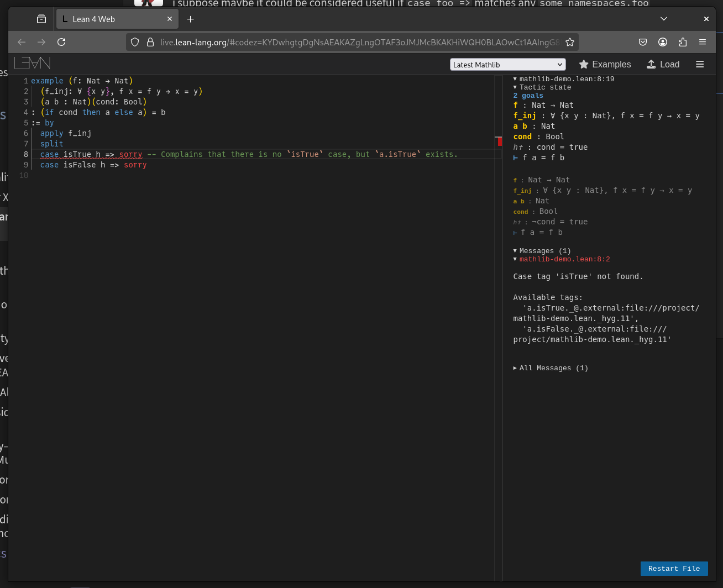Click the Lean logo
The height and width of the screenshot is (588, 723).
pos(32,63)
